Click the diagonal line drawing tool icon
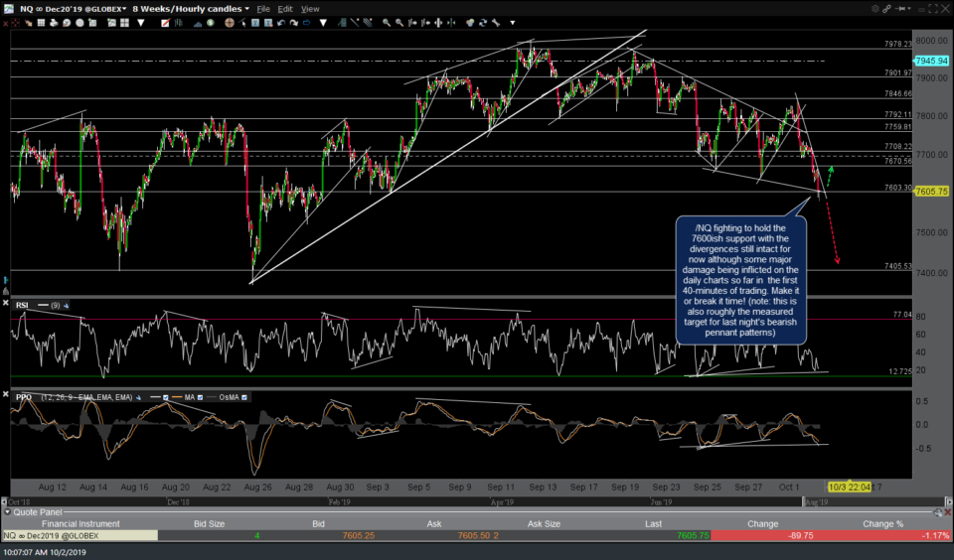 point(355,23)
